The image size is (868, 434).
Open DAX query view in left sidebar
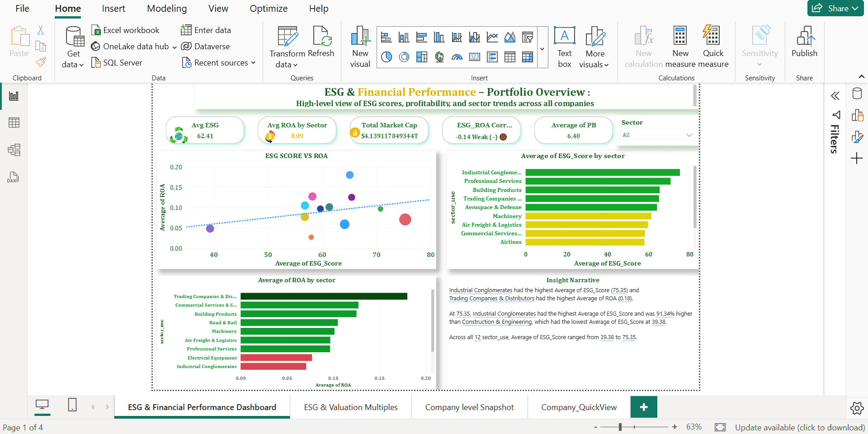click(13, 177)
